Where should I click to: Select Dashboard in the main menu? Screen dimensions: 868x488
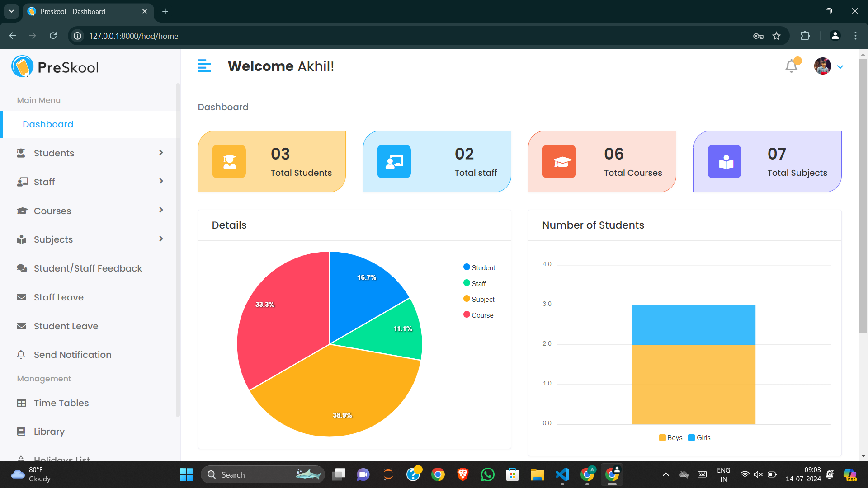pyautogui.click(x=48, y=124)
